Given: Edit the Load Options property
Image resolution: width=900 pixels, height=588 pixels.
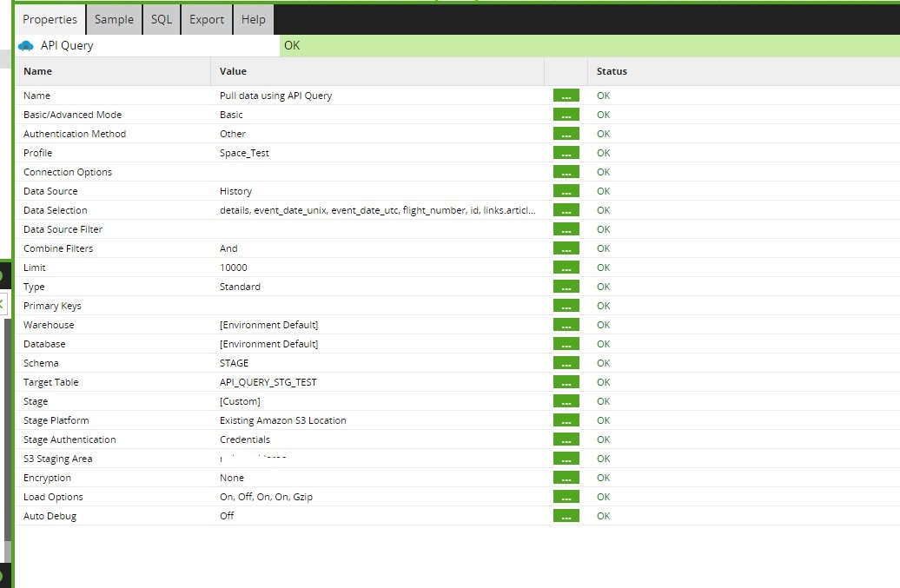Looking at the screenshot, I should tap(566, 497).
